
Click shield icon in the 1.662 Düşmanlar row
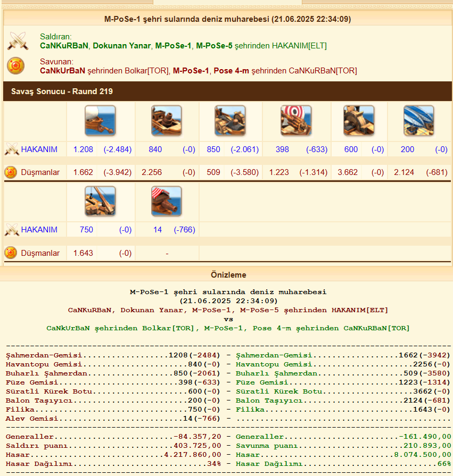pyautogui.click(x=11, y=172)
